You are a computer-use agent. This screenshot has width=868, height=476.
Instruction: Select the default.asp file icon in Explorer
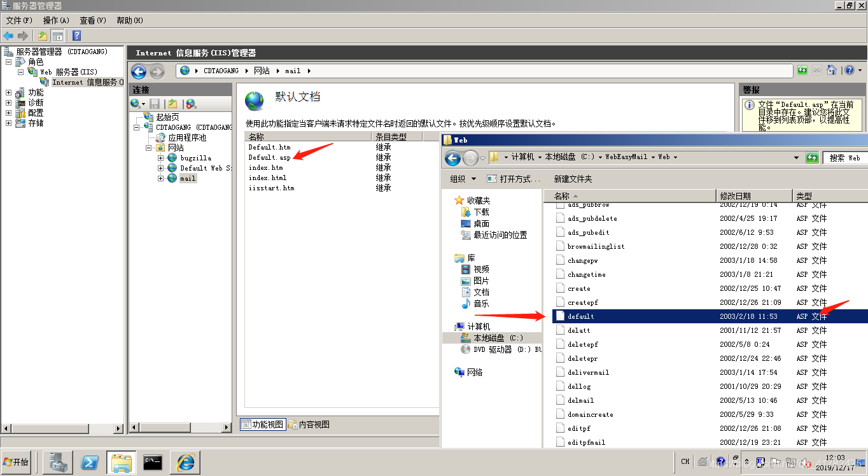pyautogui.click(x=560, y=316)
